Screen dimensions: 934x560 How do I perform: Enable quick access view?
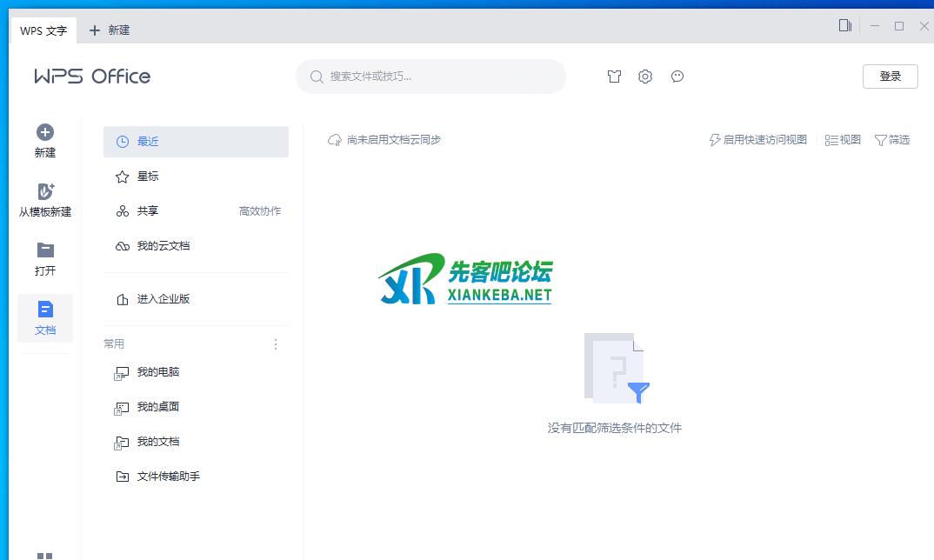(x=758, y=140)
